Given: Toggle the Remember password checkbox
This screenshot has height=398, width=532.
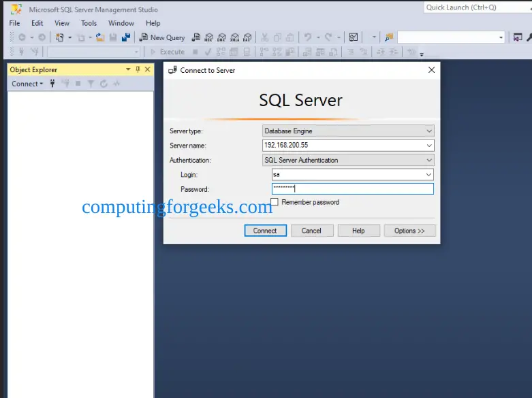Looking at the screenshot, I should [x=275, y=202].
